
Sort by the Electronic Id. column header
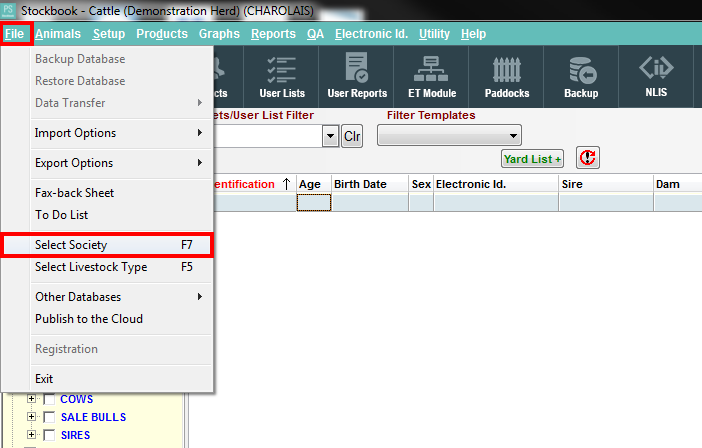point(496,184)
